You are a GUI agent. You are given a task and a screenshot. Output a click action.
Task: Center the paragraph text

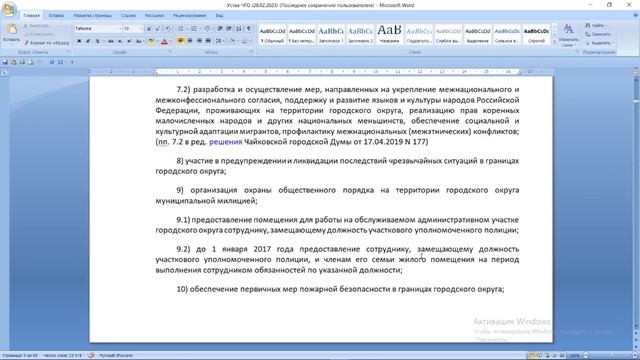click(190, 41)
